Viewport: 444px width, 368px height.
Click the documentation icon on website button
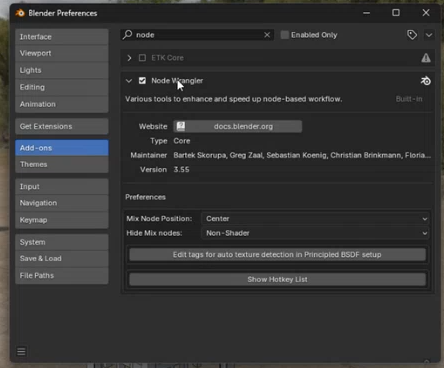click(x=181, y=126)
